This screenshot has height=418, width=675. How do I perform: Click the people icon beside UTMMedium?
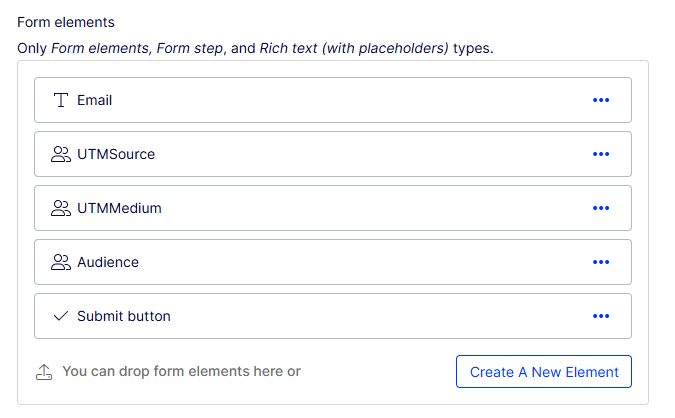tap(61, 208)
